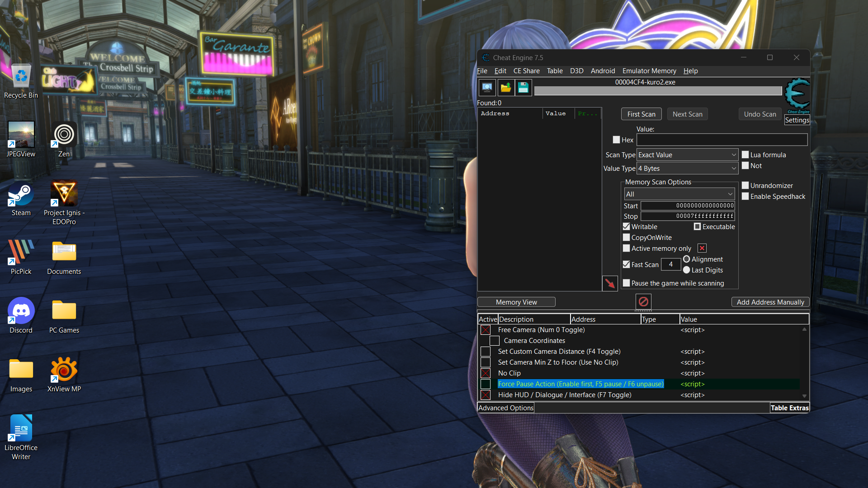
Task: Click the Stop address input field
Action: tap(688, 216)
